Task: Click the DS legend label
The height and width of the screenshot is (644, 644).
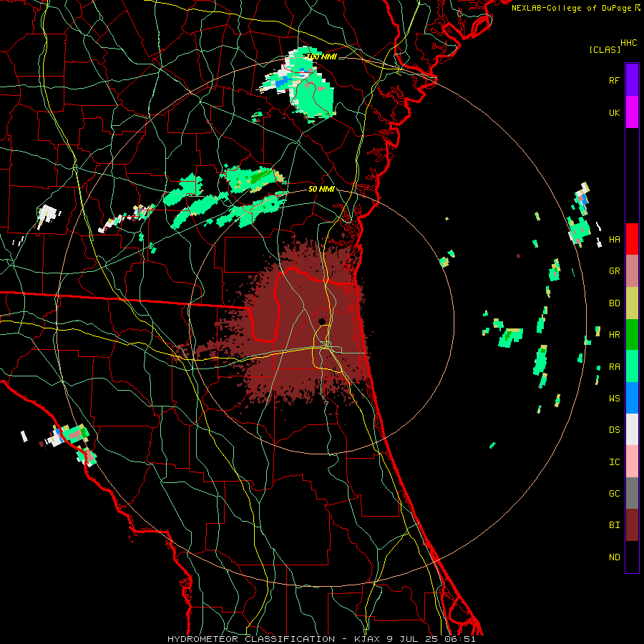Action: pos(614,429)
